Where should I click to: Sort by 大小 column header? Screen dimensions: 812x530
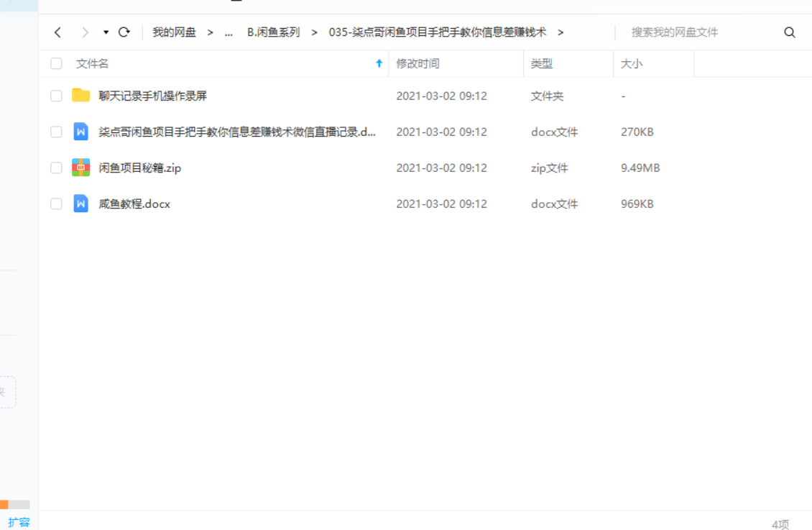click(x=631, y=64)
